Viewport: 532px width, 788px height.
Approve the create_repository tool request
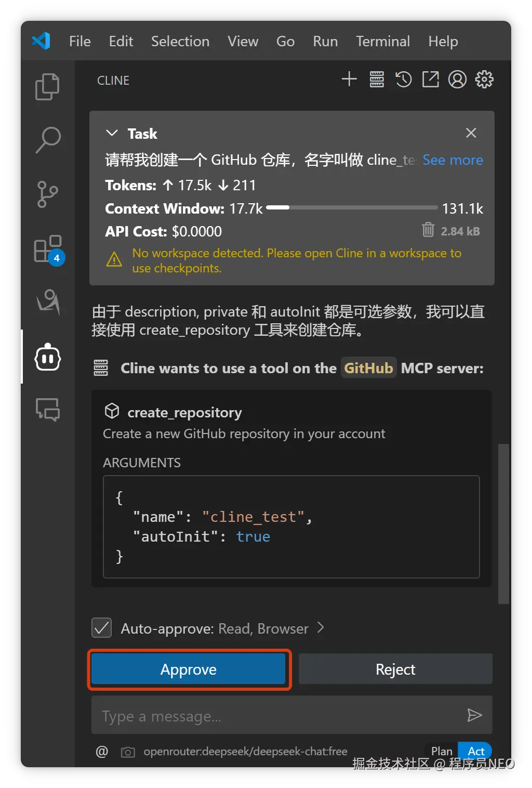coord(189,669)
